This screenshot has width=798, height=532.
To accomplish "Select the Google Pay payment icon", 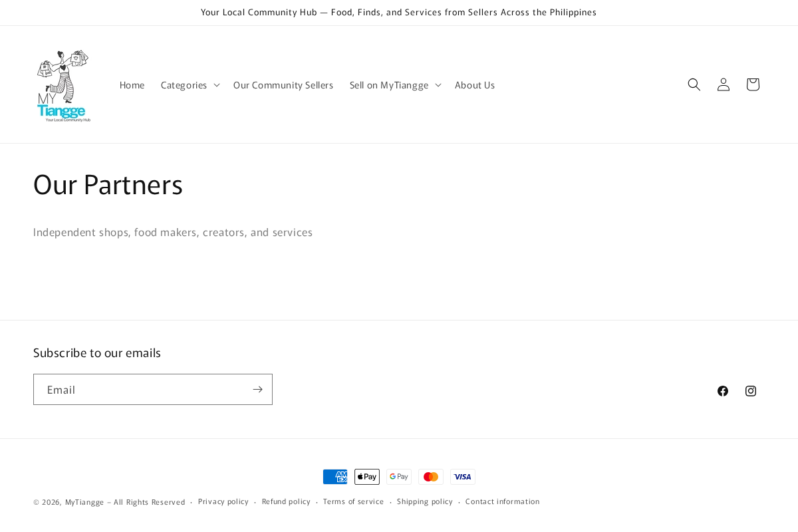I will (399, 477).
